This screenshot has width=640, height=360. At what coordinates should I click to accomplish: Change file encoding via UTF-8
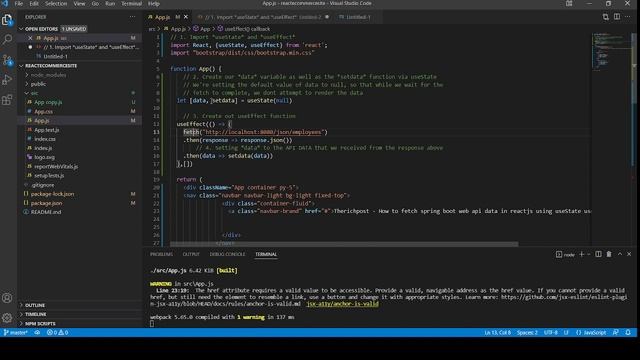point(551,333)
